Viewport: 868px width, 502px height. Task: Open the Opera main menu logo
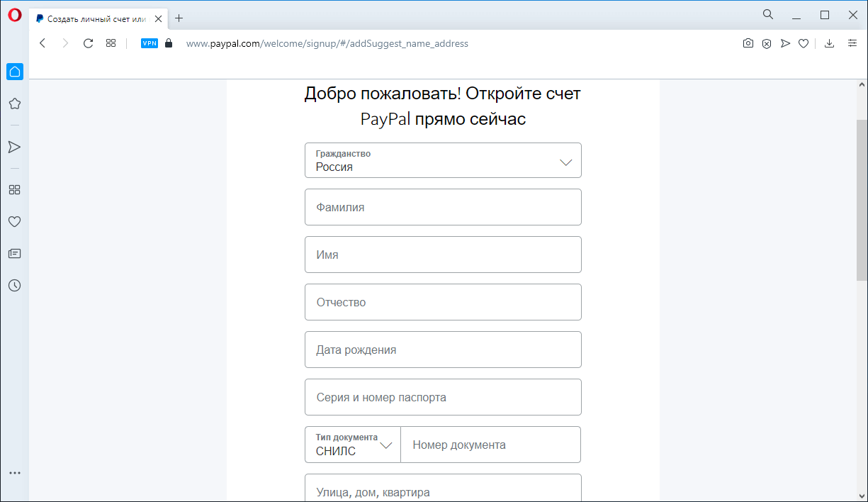pyautogui.click(x=14, y=15)
